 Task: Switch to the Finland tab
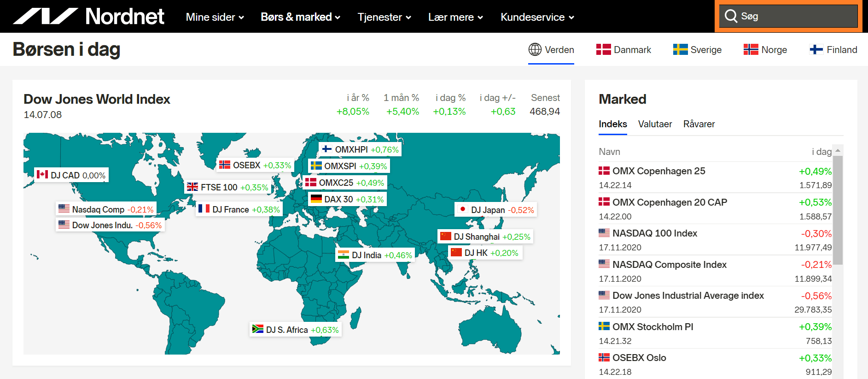(x=833, y=50)
